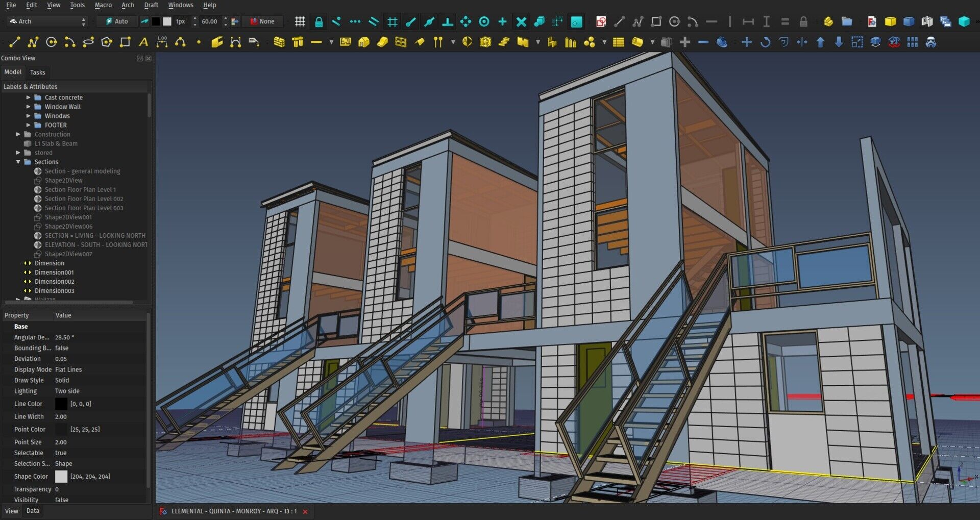Select the Arch Section Plane tool
The width and height of the screenshot is (980, 520).
(467, 42)
